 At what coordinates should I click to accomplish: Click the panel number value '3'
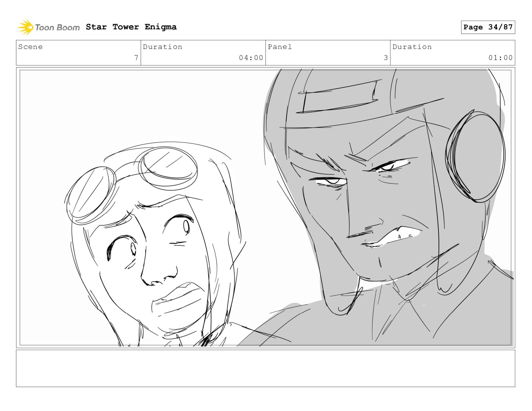(386, 58)
